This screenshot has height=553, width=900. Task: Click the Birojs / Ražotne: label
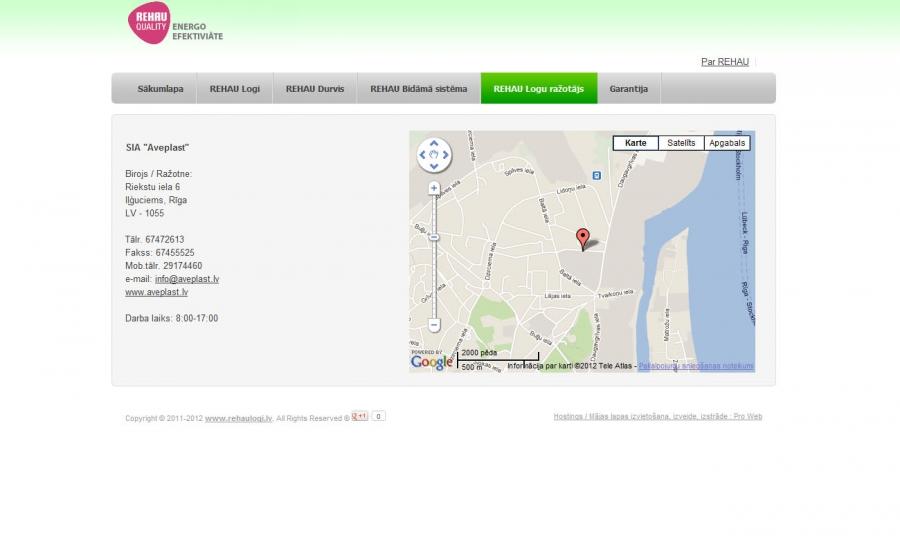click(x=158, y=173)
